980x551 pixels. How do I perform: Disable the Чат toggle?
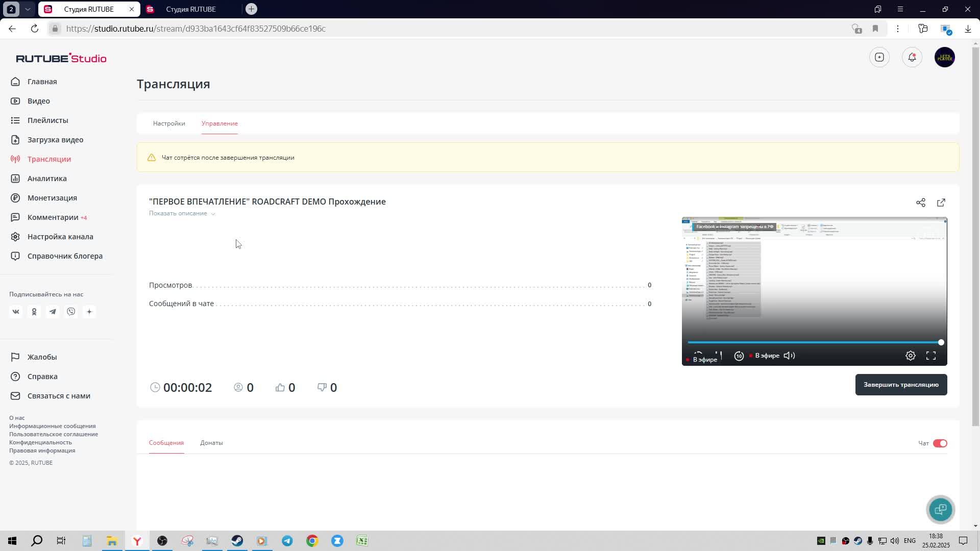click(940, 443)
